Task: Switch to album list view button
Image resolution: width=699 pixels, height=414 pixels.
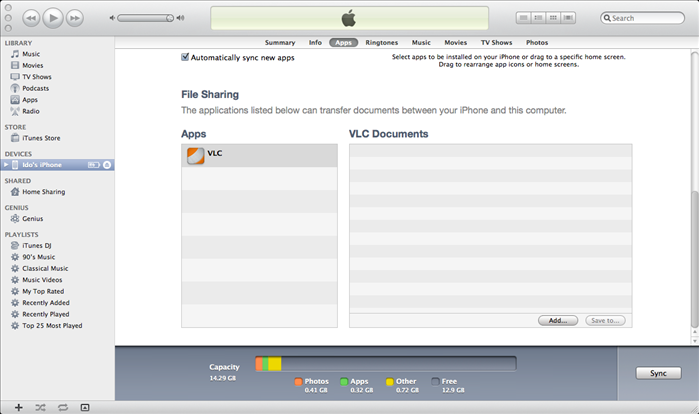Action: coord(539,18)
